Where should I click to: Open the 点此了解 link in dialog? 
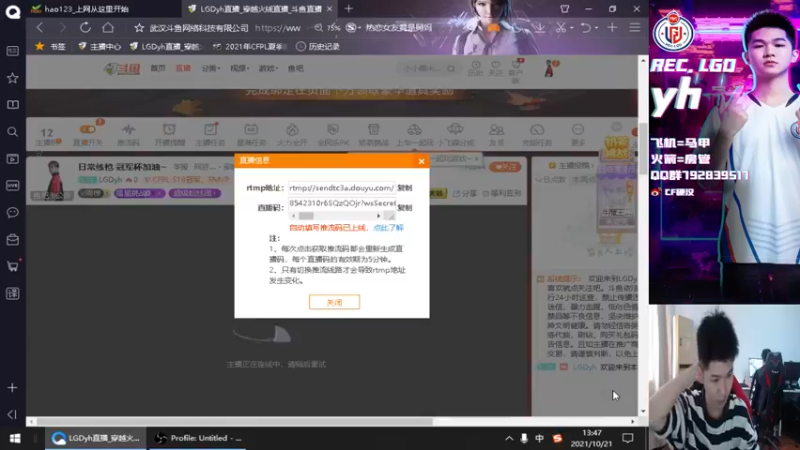388,228
